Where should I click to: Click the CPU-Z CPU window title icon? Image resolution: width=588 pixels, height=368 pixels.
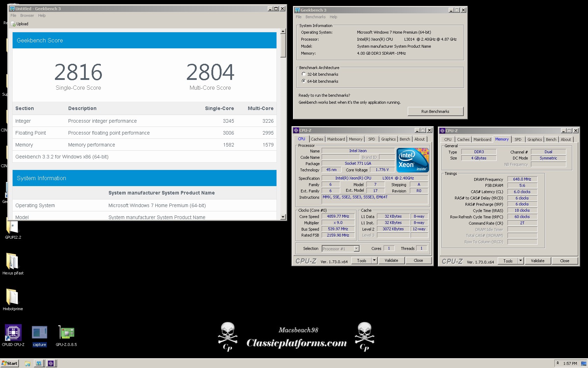pos(296,130)
